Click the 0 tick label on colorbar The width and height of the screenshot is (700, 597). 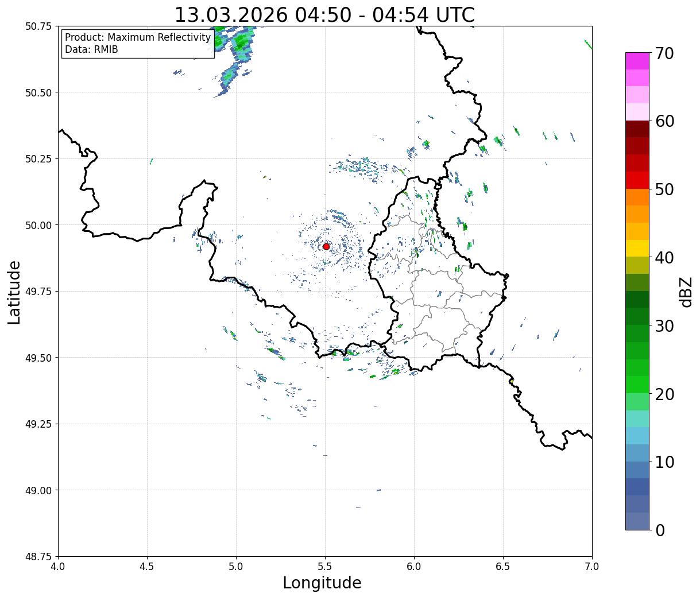pos(660,530)
